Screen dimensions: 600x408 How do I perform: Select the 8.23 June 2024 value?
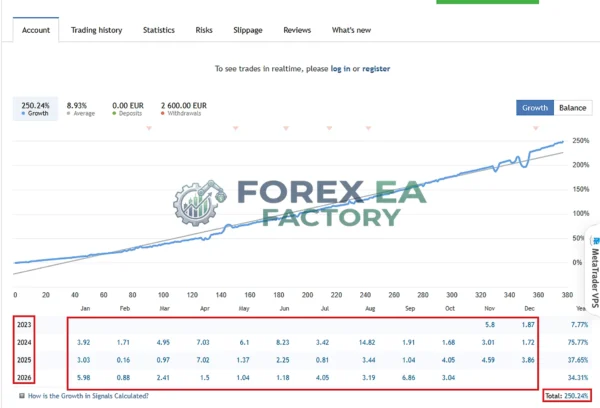pos(283,342)
